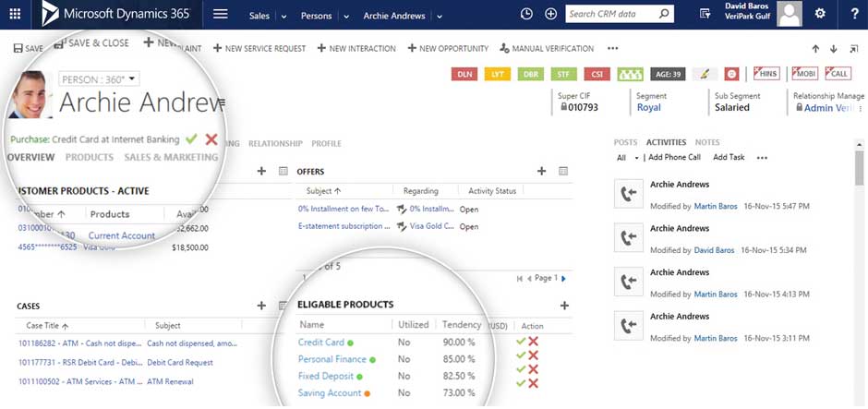Click the Manual Verification button
Viewport: 868px width, 409px height.
(x=546, y=48)
